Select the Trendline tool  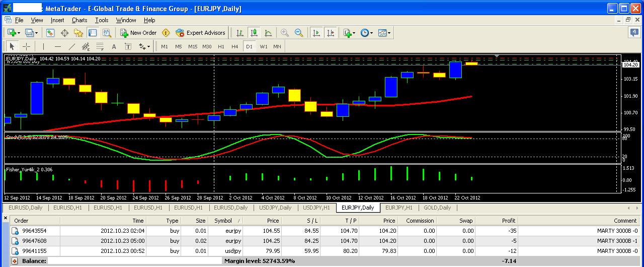71,46
